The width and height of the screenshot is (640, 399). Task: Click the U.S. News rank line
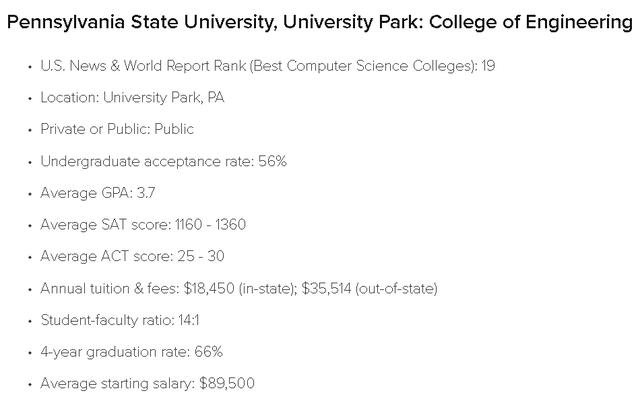268,66
